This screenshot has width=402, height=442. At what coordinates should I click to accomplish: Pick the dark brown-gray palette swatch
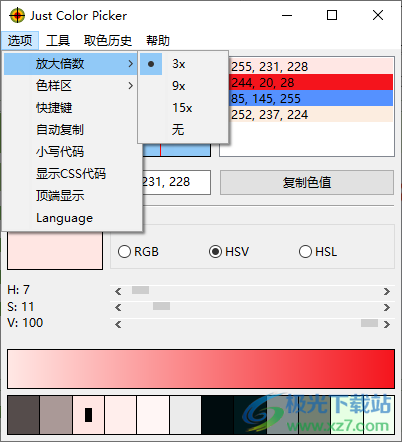23,415
